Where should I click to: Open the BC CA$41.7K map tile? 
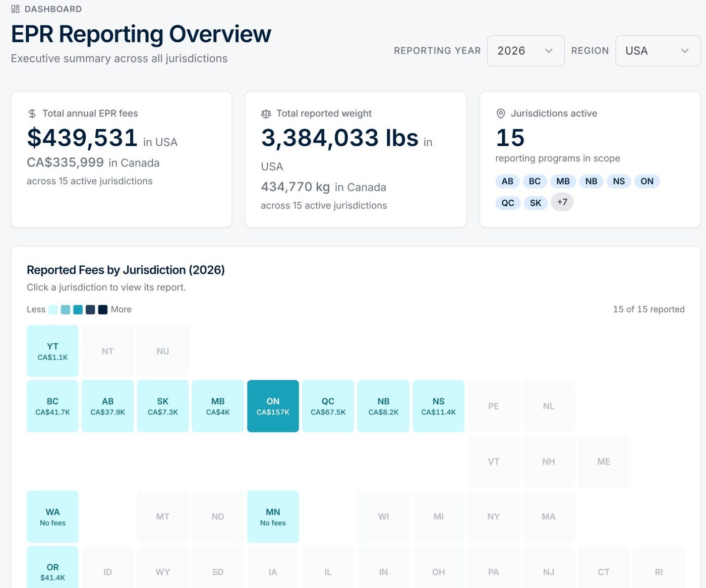click(x=52, y=406)
